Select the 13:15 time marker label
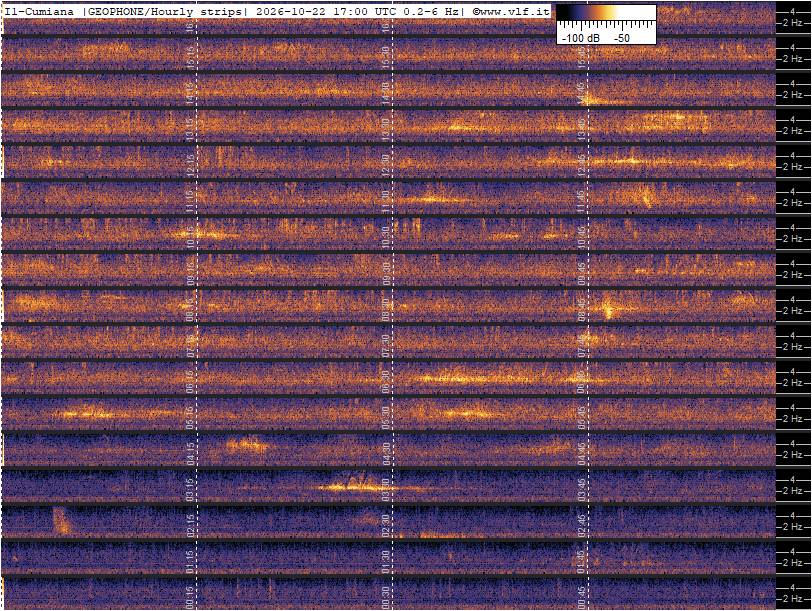 tap(190, 129)
